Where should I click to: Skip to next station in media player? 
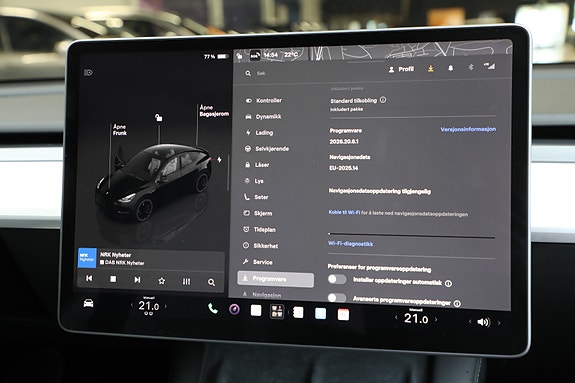click(137, 280)
